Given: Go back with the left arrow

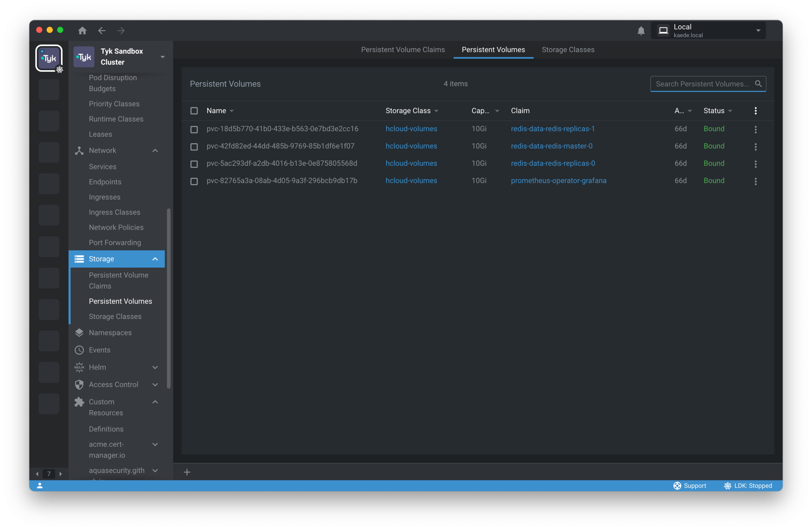Looking at the screenshot, I should click(102, 30).
